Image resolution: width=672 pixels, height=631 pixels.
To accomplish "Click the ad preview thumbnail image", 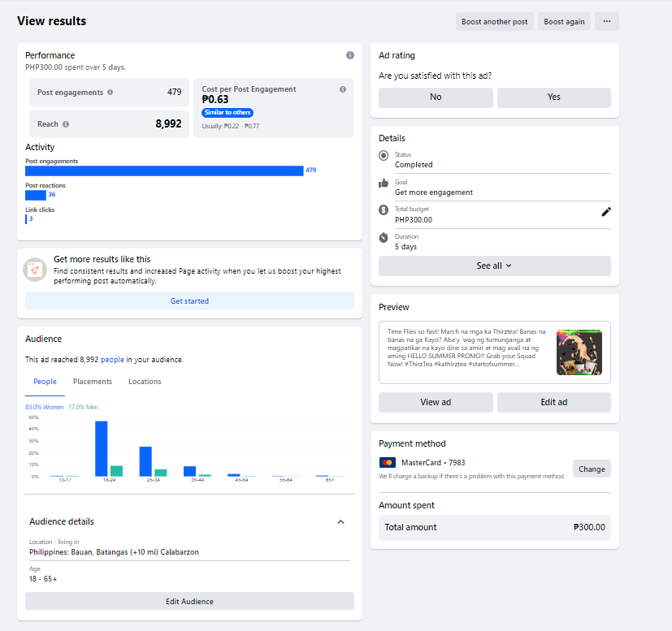I will point(579,352).
